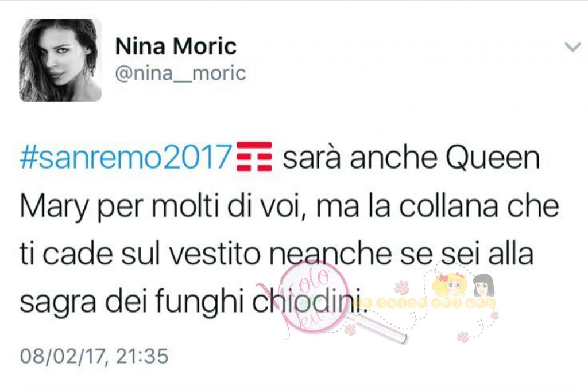Click the small paw print right of 'web'
588x390 pixels.
pos(494,315)
